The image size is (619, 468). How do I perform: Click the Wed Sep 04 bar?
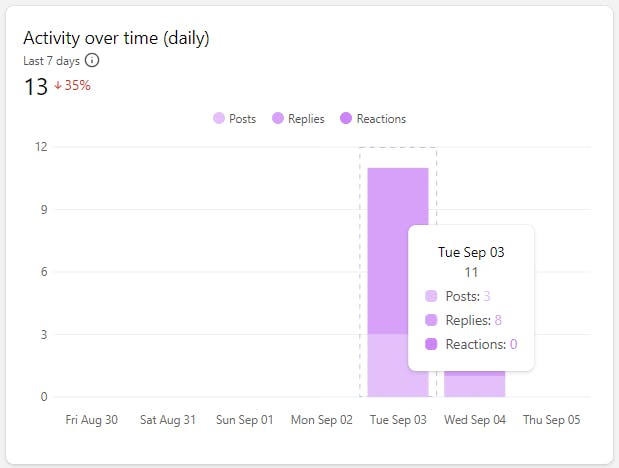[x=475, y=386]
